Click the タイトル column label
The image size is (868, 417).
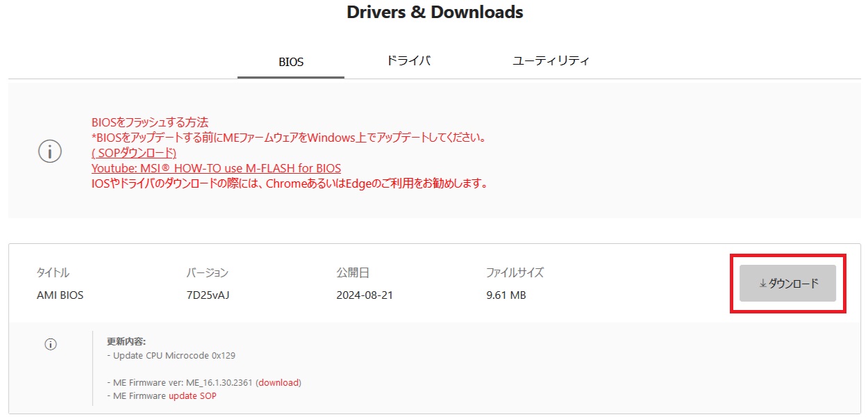tap(53, 272)
